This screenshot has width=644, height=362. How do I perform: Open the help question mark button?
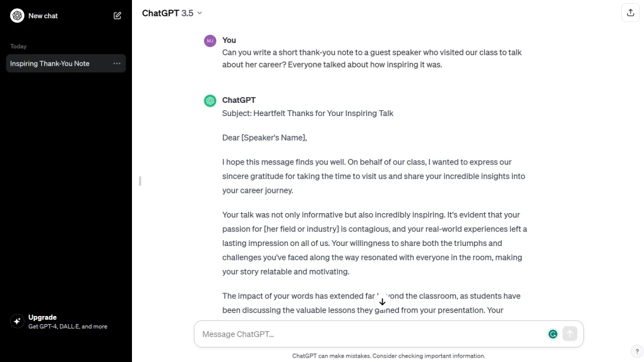coord(636,351)
